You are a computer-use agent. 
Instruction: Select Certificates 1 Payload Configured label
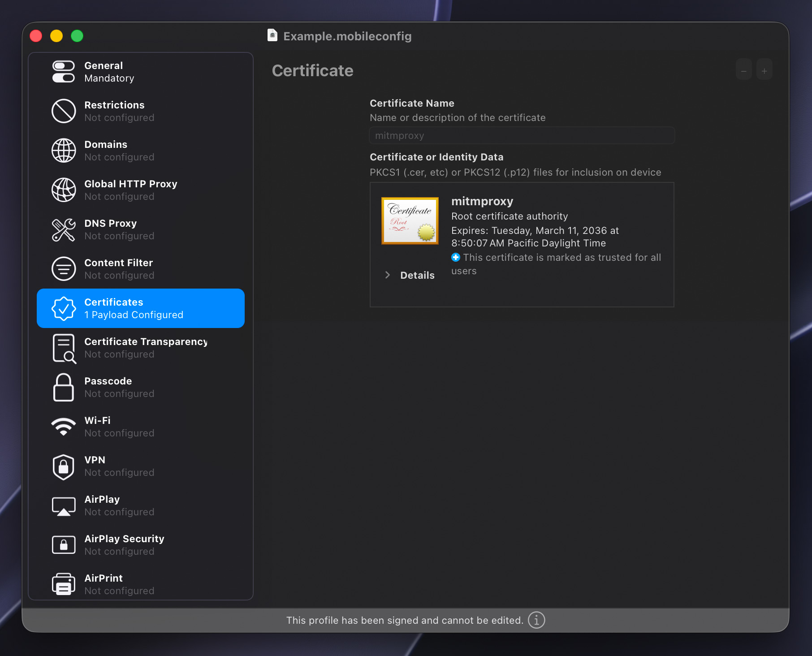click(134, 308)
